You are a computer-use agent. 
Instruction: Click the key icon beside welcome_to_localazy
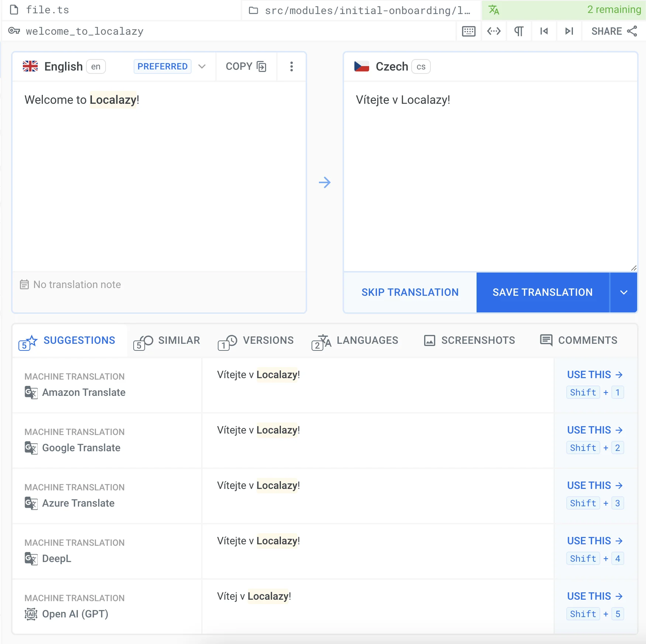[15, 31]
